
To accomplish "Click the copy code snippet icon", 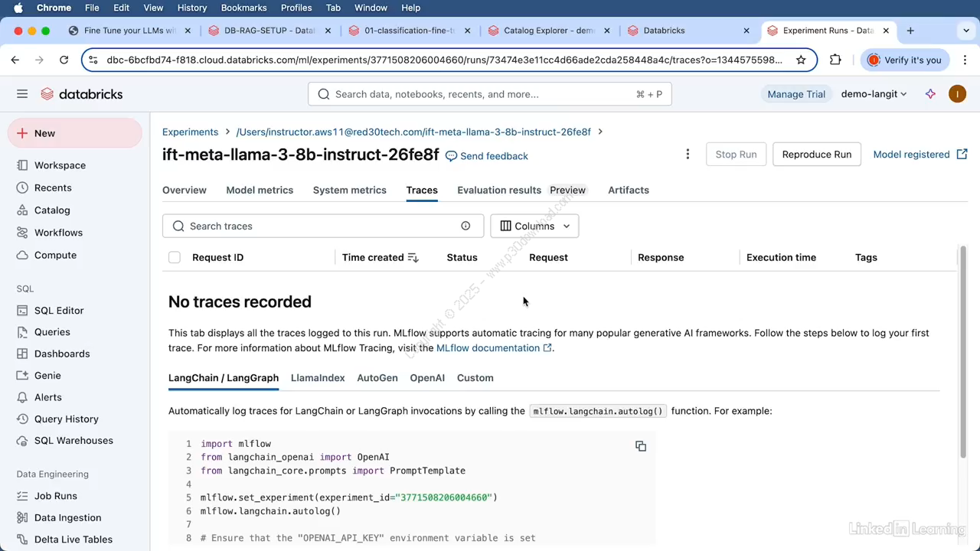I will pyautogui.click(x=641, y=446).
